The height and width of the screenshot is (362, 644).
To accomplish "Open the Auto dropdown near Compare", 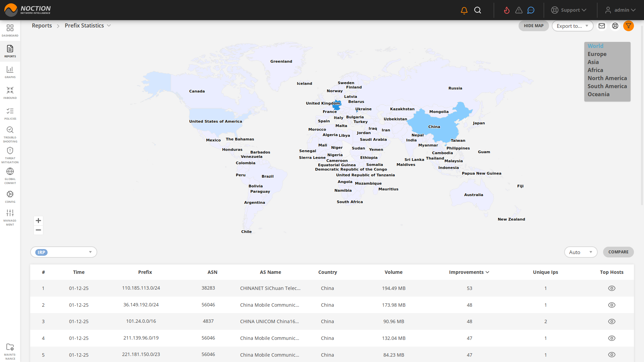I will 581,252.
